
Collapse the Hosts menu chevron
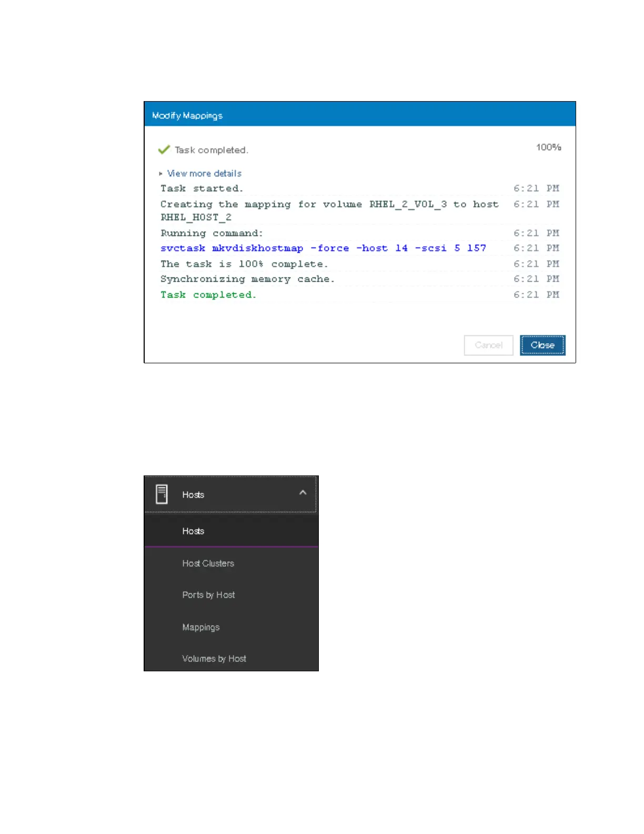tap(303, 493)
